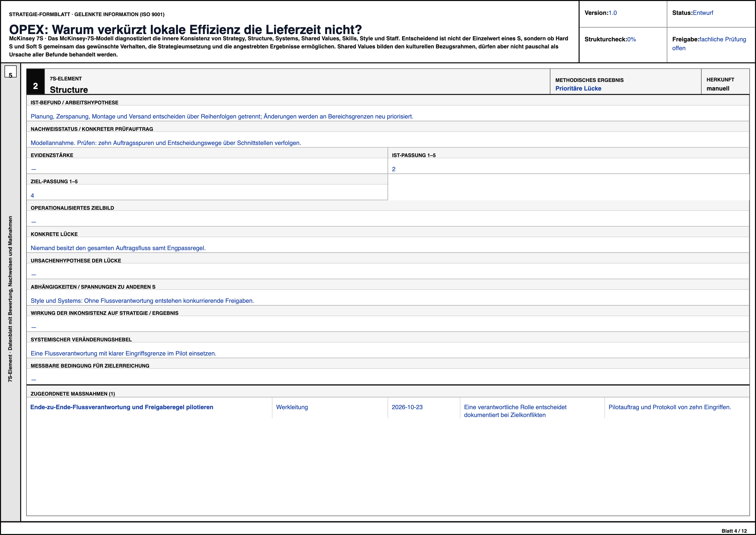
Task: Click Pilotauftrag und Protokoll von zehn Eingriffen
Action: (670, 407)
